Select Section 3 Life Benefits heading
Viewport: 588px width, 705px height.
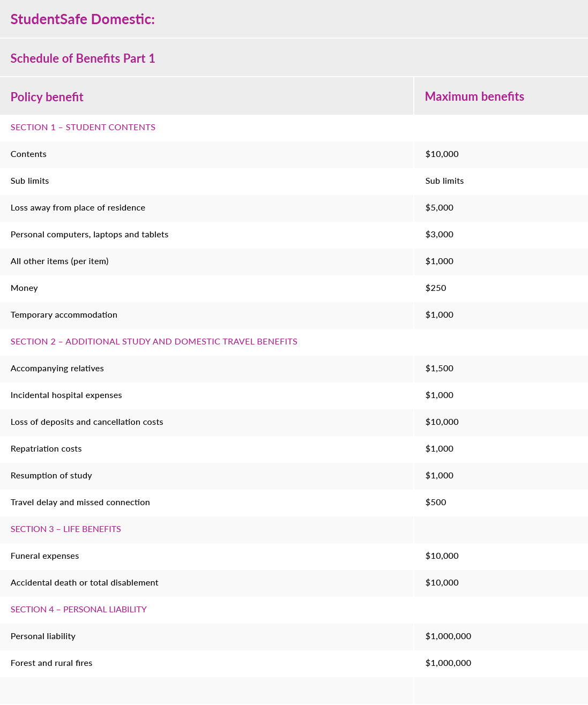66,529
